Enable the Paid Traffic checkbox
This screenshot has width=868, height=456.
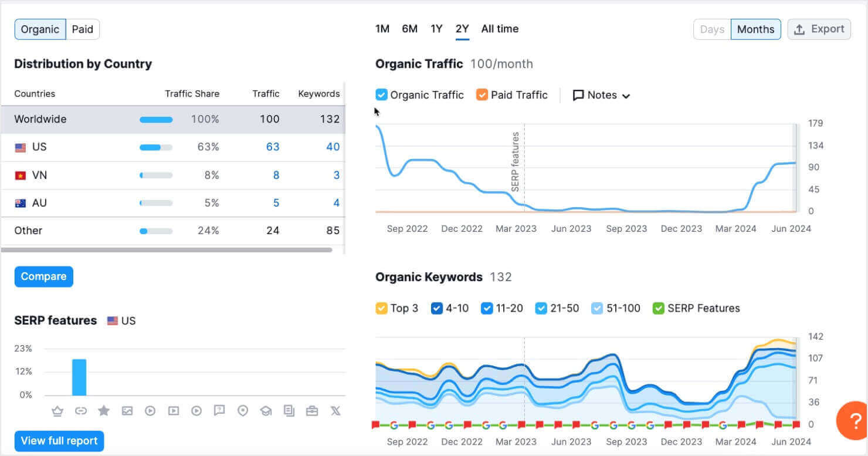click(x=483, y=94)
